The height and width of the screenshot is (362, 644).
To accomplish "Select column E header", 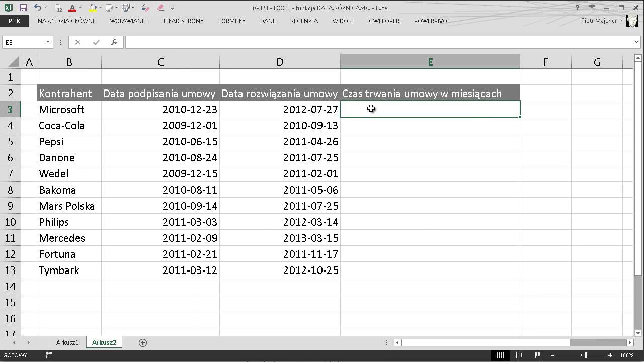I will (x=430, y=62).
